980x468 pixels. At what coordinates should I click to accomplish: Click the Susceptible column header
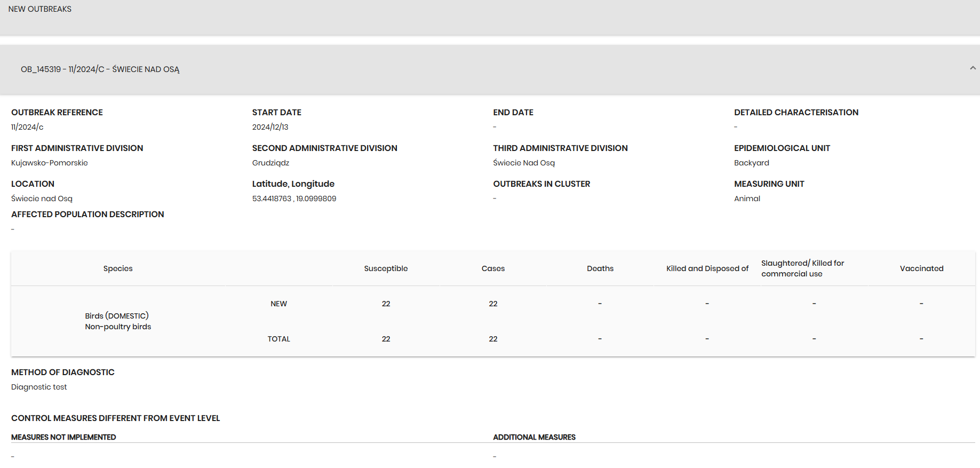tap(386, 268)
